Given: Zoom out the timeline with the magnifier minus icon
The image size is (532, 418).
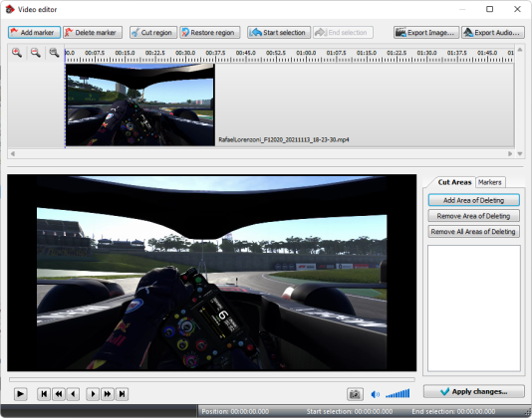Looking at the screenshot, I should coord(36,53).
